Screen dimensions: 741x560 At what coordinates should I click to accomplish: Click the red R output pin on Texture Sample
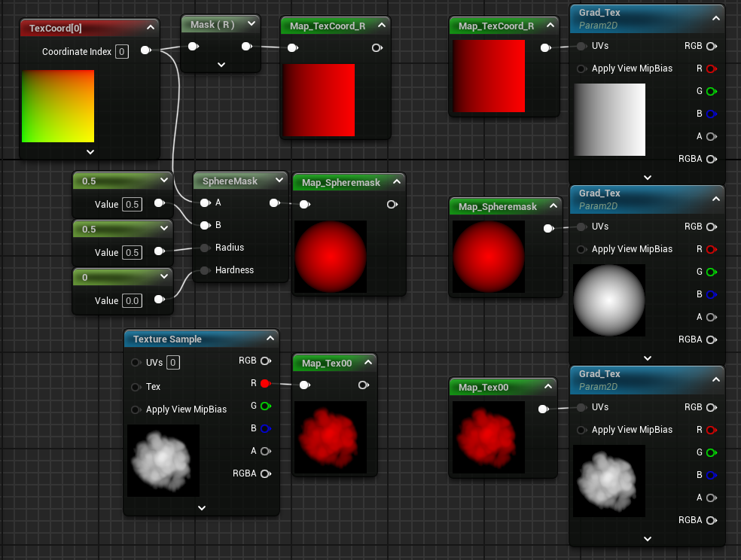[264, 383]
